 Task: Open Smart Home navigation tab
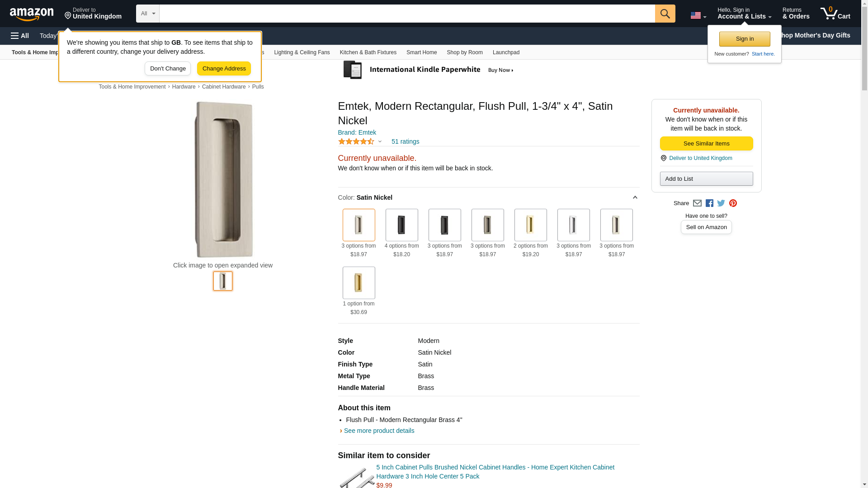421,52
